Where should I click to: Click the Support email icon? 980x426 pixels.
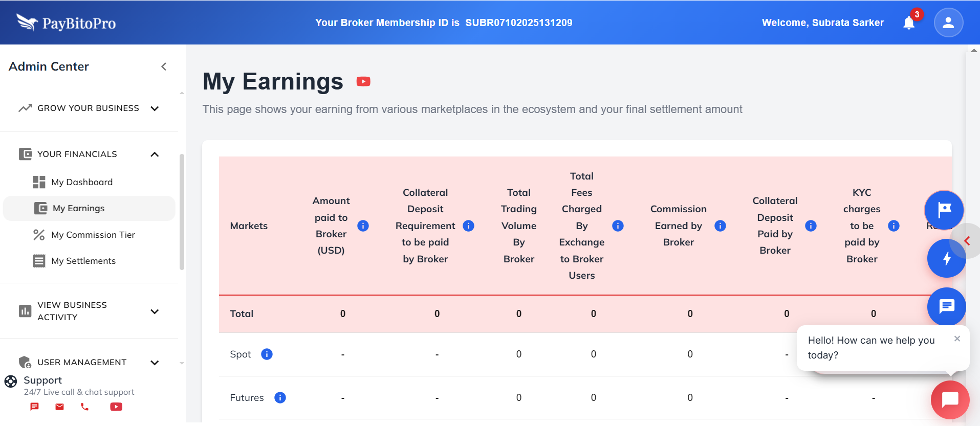pyautogui.click(x=60, y=407)
